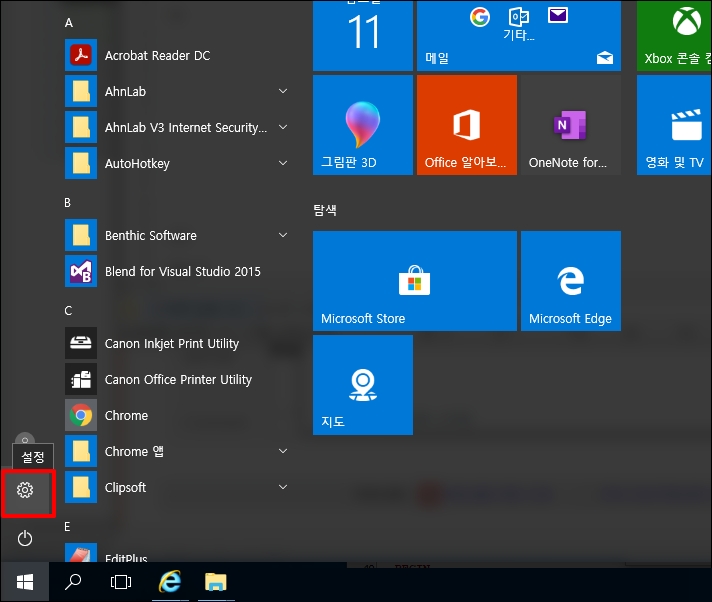Open the Microsoft Store tile
The image size is (712, 602).
[415, 281]
